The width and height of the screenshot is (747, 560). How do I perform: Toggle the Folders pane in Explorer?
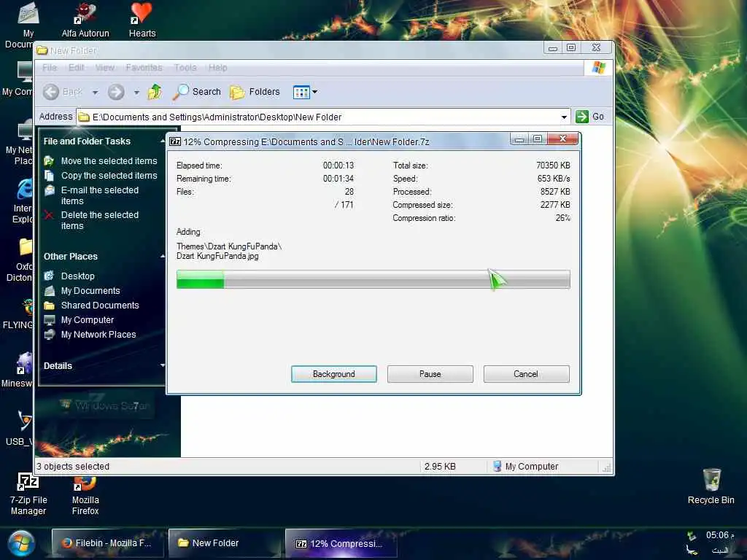click(x=255, y=92)
